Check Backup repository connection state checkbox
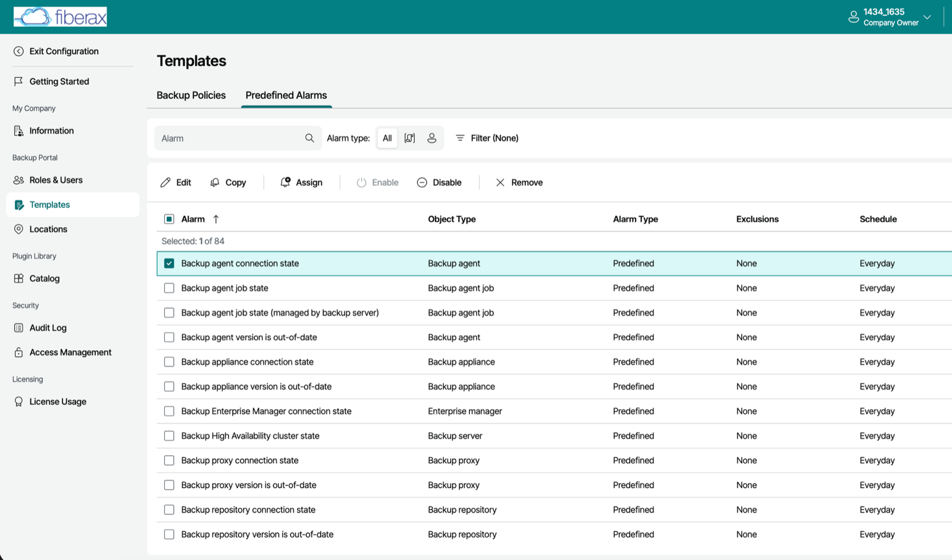Image resolution: width=952 pixels, height=560 pixels. (169, 510)
